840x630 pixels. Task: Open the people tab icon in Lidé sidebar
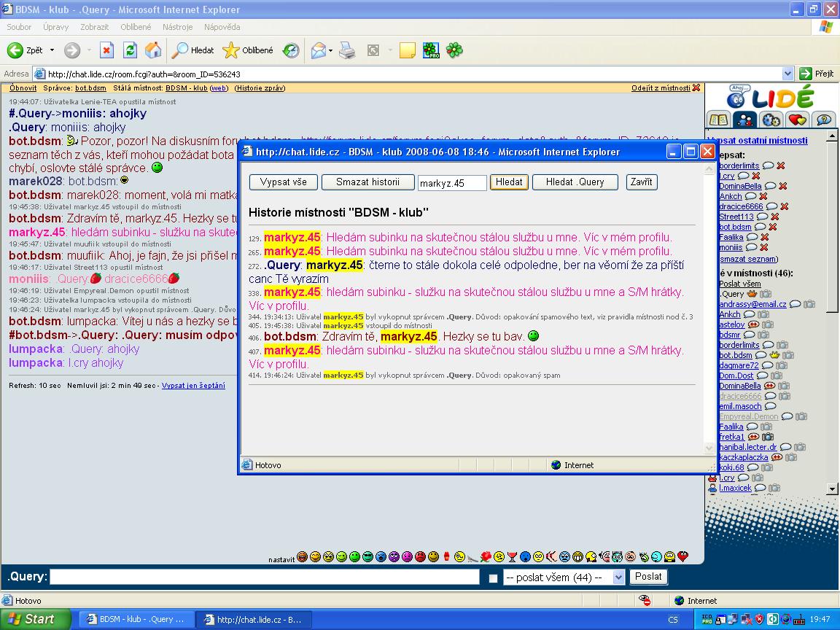744,119
